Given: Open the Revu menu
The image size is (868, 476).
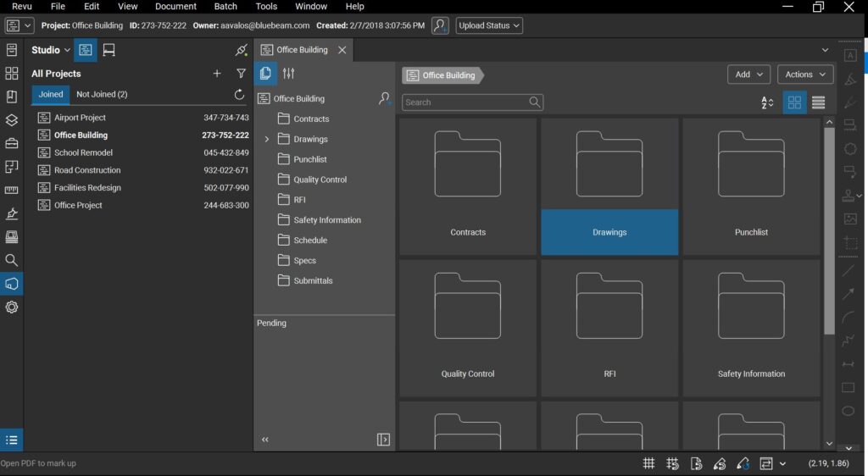Looking at the screenshot, I should [x=22, y=7].
